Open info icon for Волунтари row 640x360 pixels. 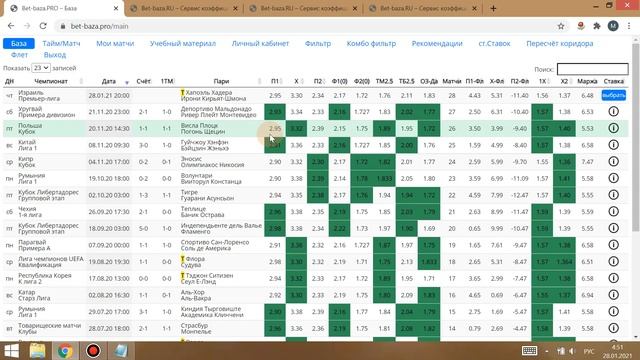(613, 178)
